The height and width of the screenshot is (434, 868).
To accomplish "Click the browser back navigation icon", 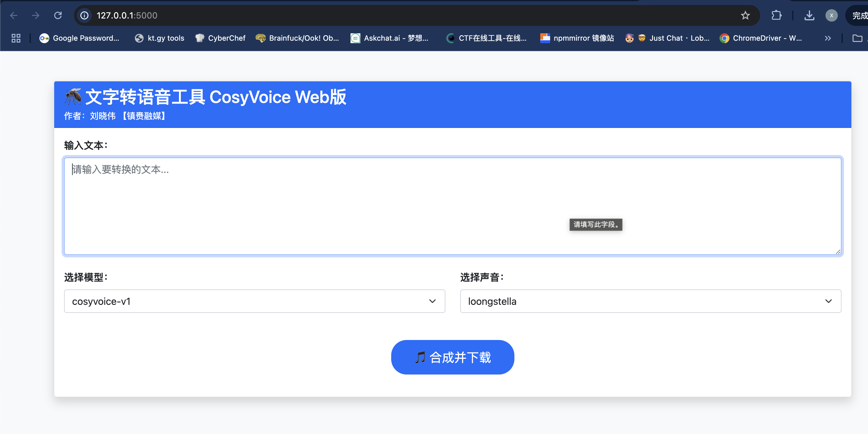I will 14,15.
